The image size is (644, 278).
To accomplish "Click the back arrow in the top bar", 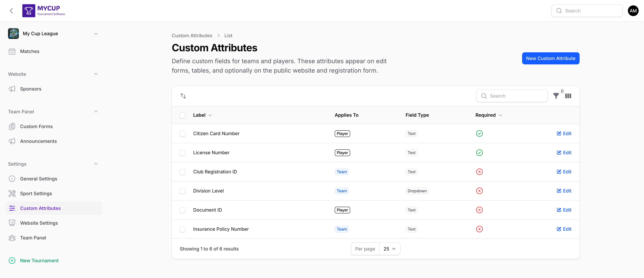I will tap(12, 11).
